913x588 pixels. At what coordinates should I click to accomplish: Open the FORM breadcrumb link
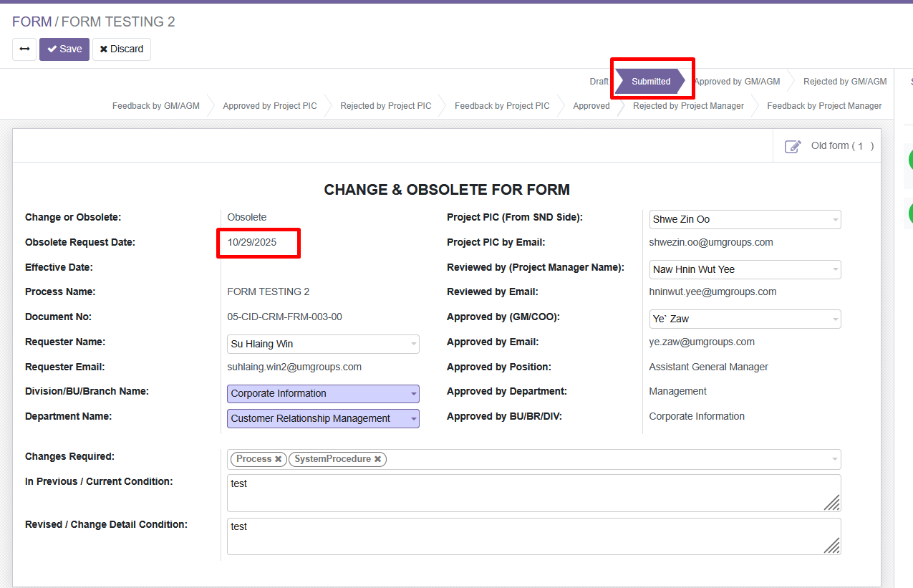point(32,22)
